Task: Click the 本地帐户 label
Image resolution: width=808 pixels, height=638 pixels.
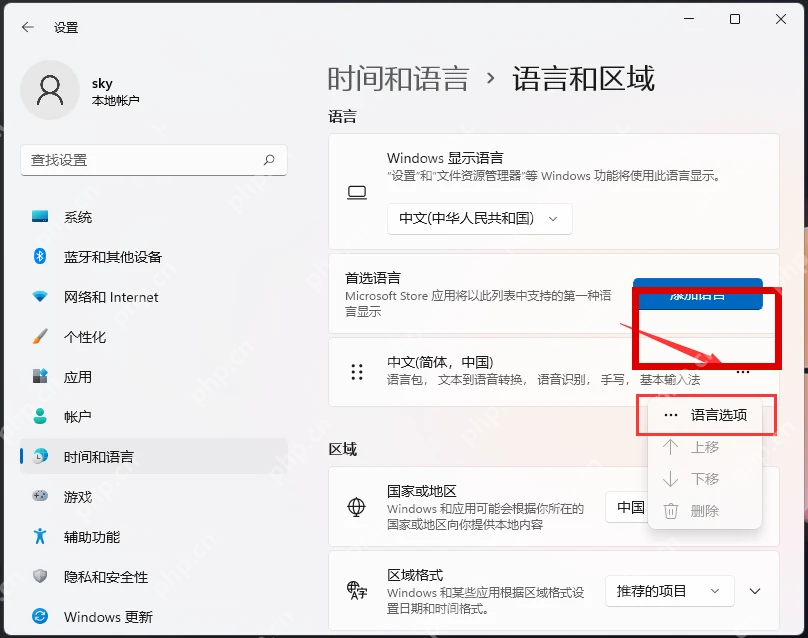Action: pos(115,100)
